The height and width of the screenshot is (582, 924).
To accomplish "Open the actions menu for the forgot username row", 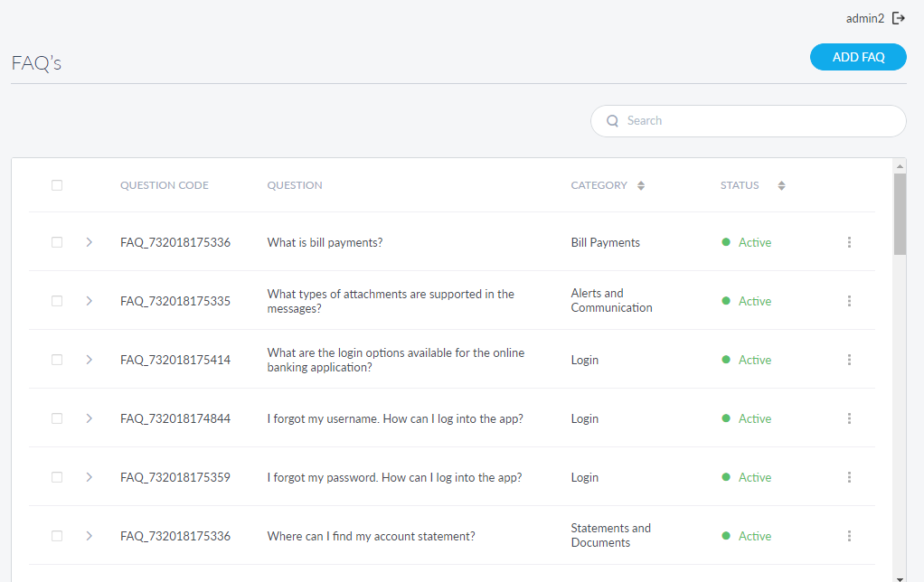I will click(849, 418).
